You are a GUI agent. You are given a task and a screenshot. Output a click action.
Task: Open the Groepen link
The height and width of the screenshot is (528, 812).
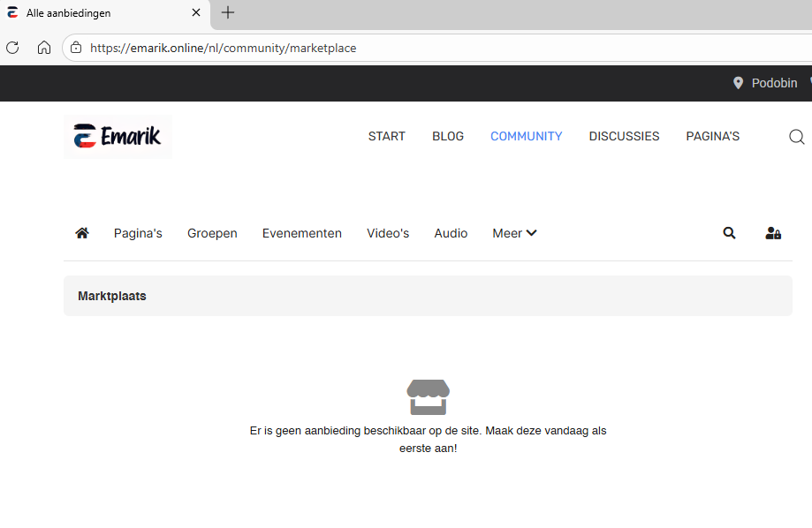pos(212,232)
